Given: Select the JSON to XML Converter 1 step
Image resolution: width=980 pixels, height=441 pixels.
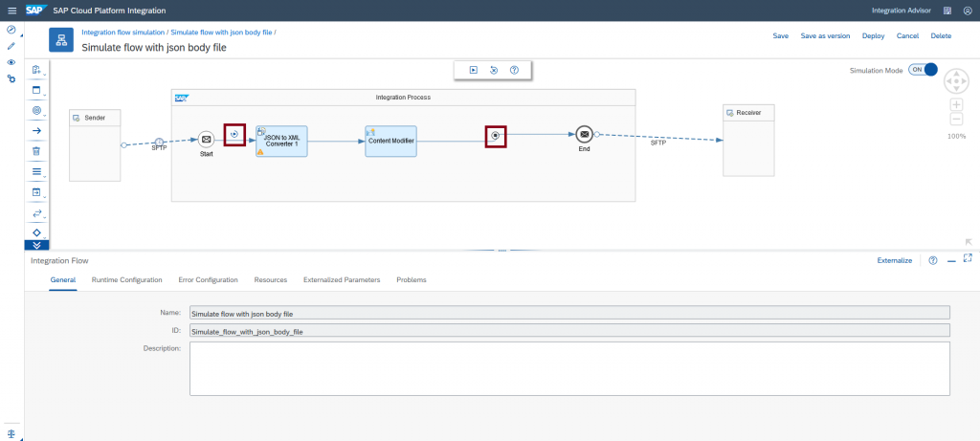Looking at the screenshot, I should coord(281,142).
